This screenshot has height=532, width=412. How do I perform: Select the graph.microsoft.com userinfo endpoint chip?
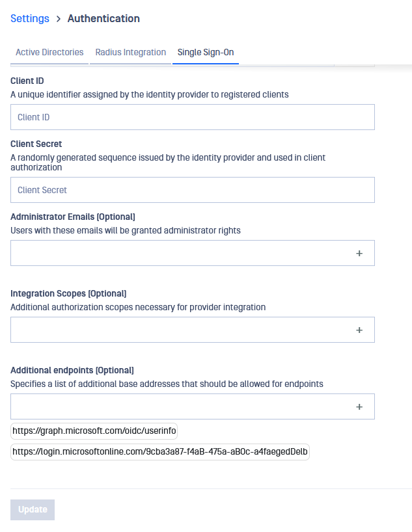(x=94, y=431)
